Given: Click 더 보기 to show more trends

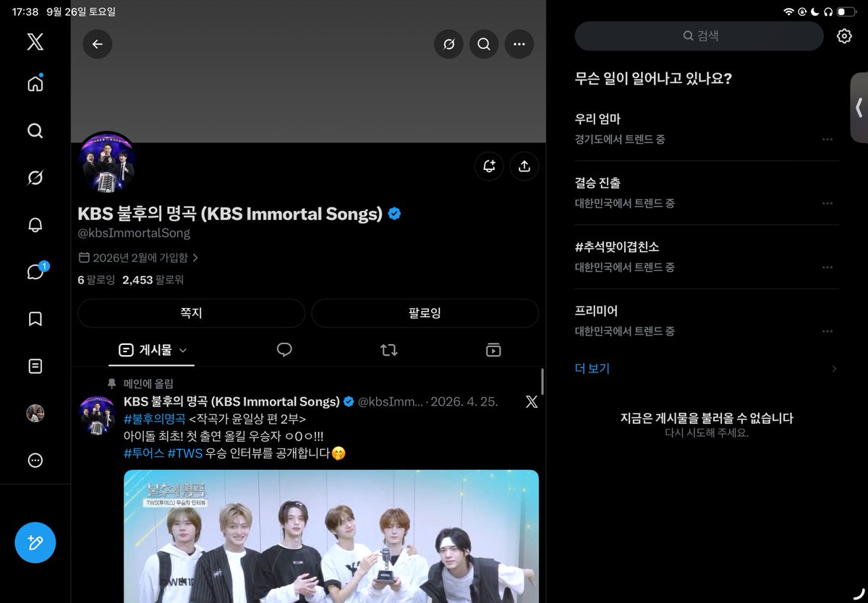Looking at the screenshot, I should (x=592, y=369).
